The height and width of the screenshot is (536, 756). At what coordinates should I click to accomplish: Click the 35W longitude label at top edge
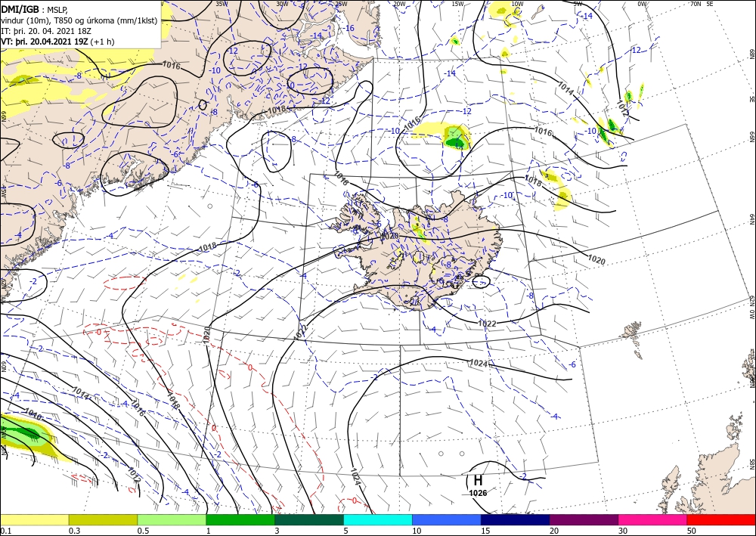point(222,4)
